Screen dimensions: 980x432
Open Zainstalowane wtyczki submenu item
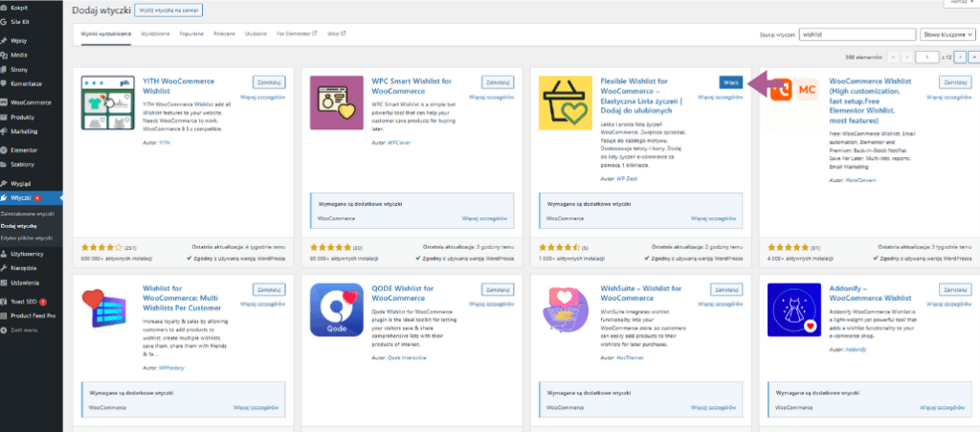28,214
